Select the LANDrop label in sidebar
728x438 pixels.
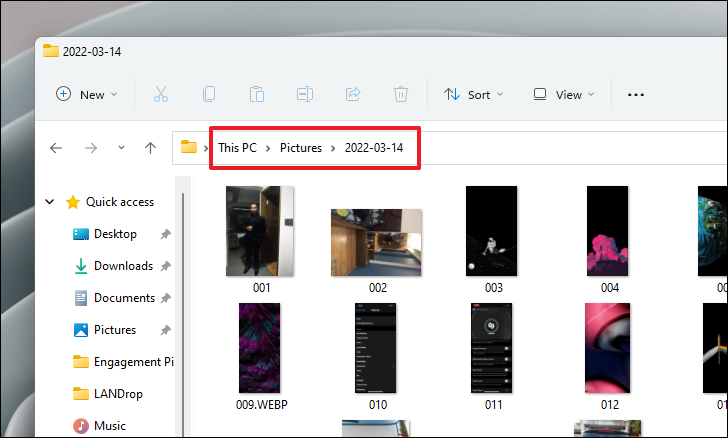coord(118,393)
